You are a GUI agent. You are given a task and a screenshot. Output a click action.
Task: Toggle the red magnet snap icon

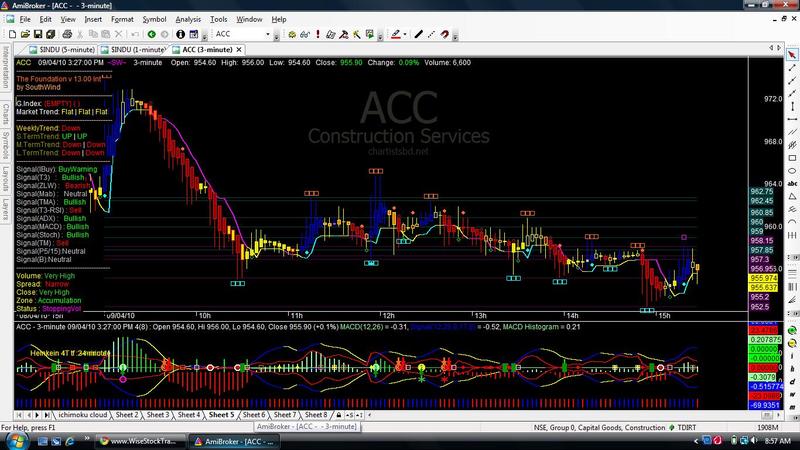(444, 34)
